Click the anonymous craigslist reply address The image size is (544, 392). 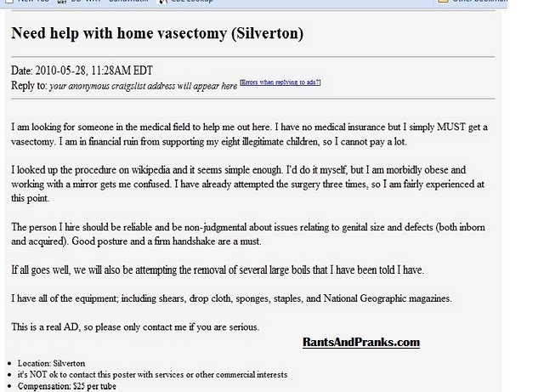tap(142, 86)
